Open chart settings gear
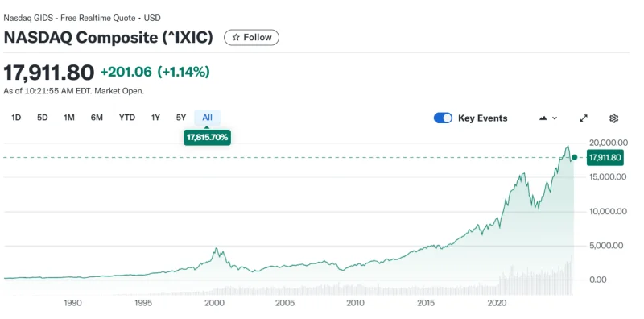 [x=613, y=118]
